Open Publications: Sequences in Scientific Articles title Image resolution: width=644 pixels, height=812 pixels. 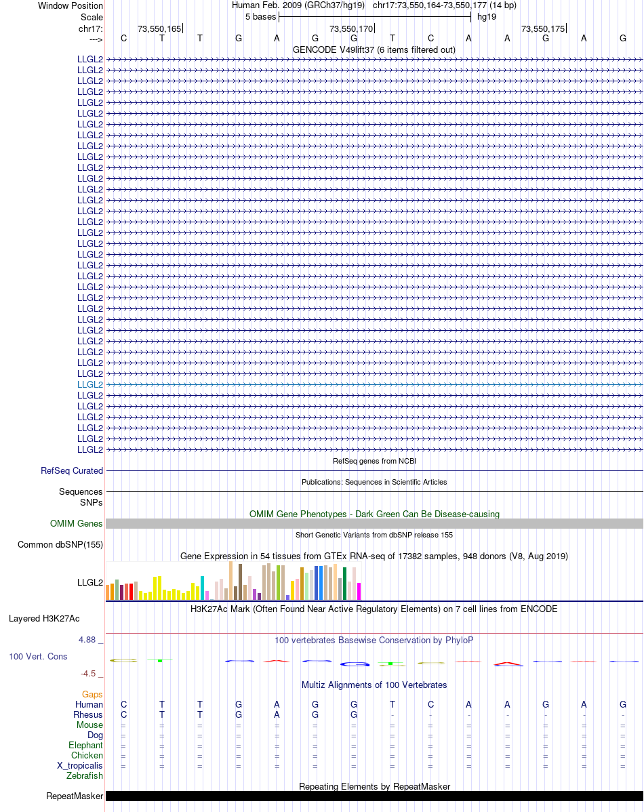point(374,482)
